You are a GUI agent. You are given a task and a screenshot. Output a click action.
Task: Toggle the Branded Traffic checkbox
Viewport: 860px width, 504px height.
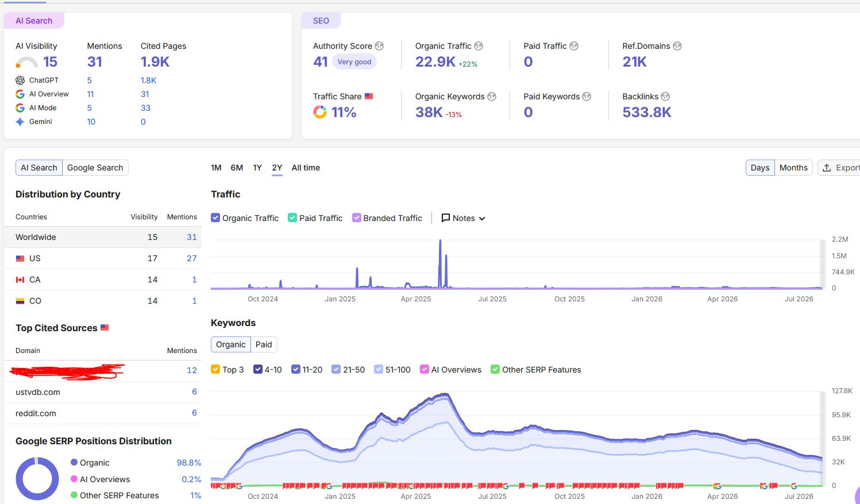point(357,218)
